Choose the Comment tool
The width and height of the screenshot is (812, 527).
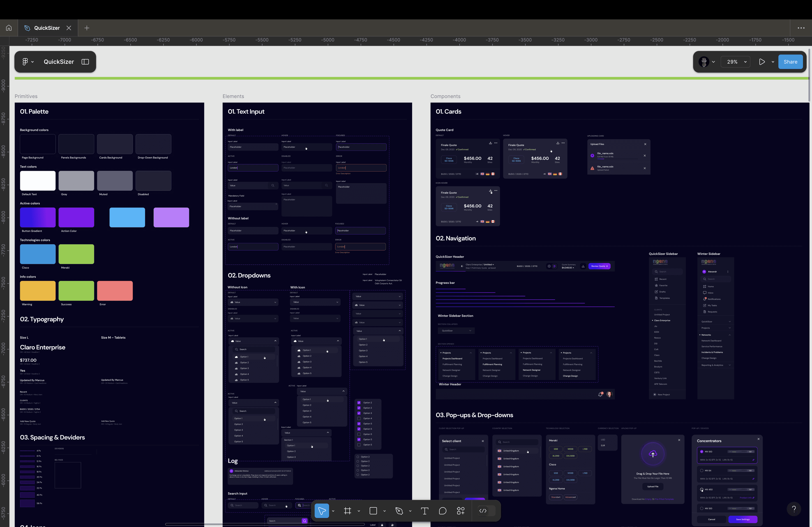(443, 511)
